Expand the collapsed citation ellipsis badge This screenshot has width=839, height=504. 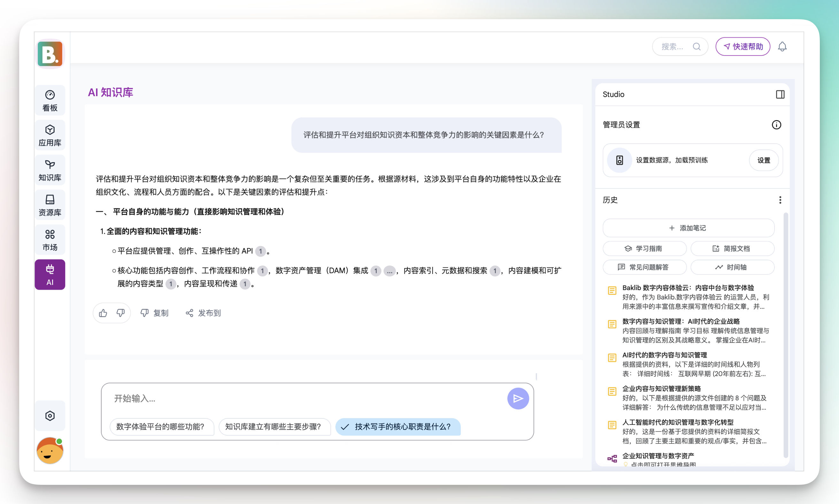(389, 271)
